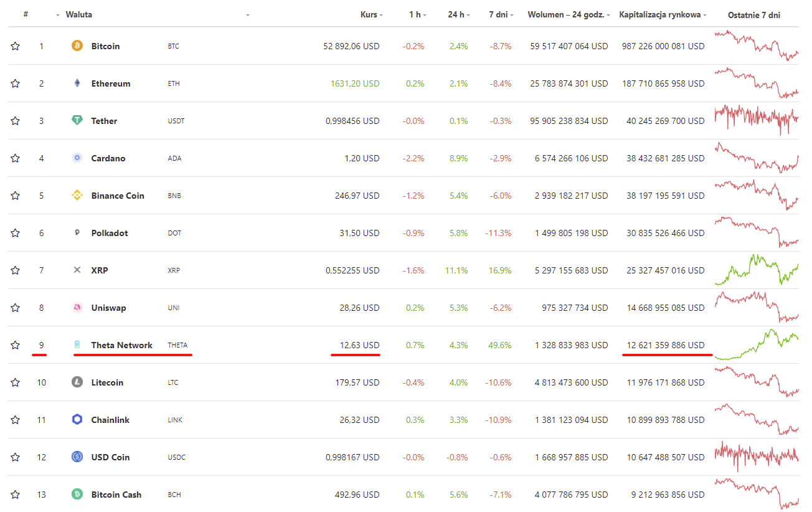
Task: Go to the Tether coin page
Action: pyautogui.click(x=104, y=121)
